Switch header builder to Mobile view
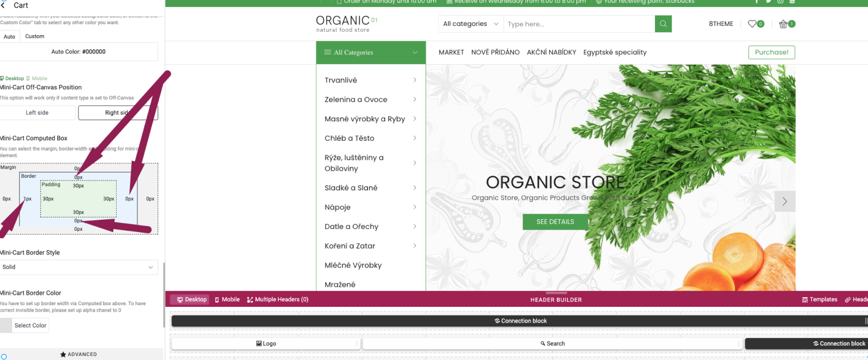The height and width of the screenshot is (360, 868). 227,299
